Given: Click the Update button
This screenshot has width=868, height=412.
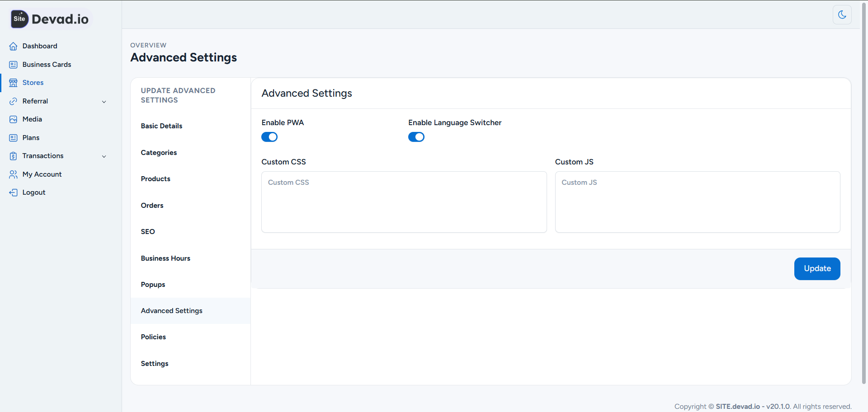Looking at the screenshot, I should pyautogui.click(x=817, y=268).
